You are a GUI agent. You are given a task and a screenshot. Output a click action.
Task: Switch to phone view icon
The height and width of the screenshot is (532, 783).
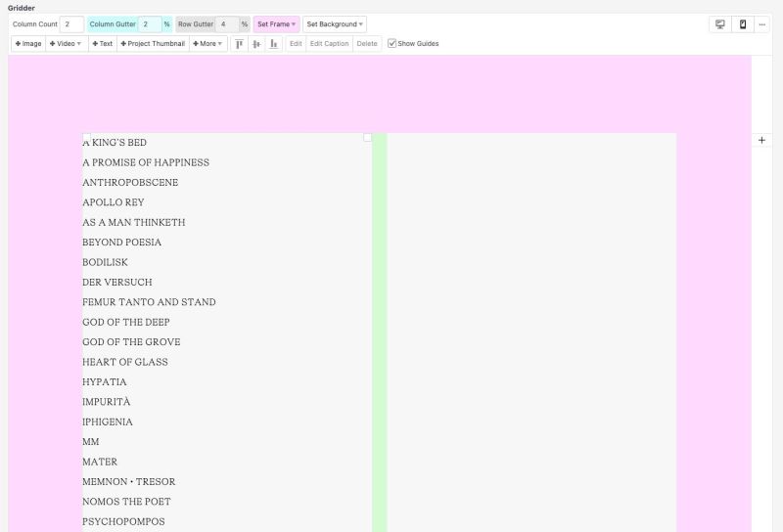click(743, 23)
